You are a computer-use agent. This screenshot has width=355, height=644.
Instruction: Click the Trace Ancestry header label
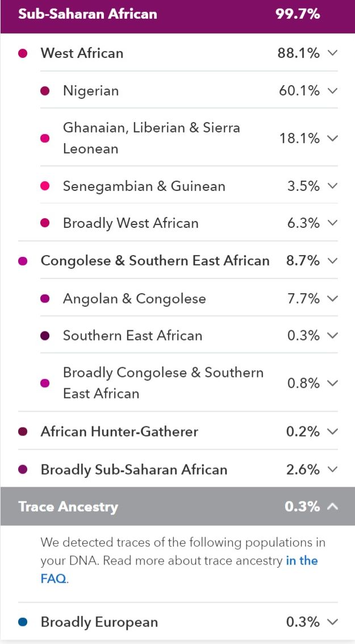(x=68, y=506)
